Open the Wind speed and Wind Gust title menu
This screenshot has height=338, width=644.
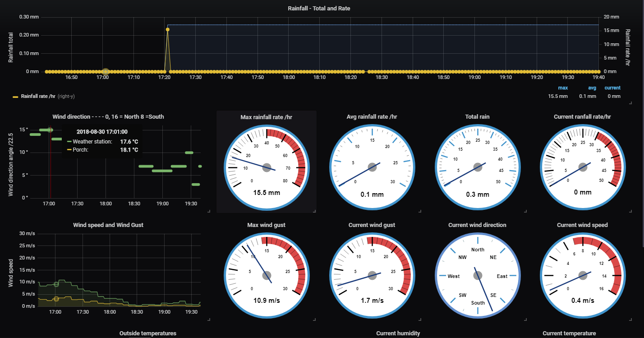(x=108, y=225)
